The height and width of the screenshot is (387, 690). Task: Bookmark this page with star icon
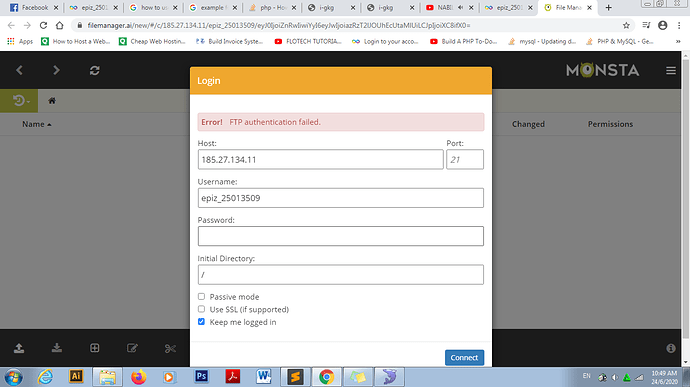626,26
